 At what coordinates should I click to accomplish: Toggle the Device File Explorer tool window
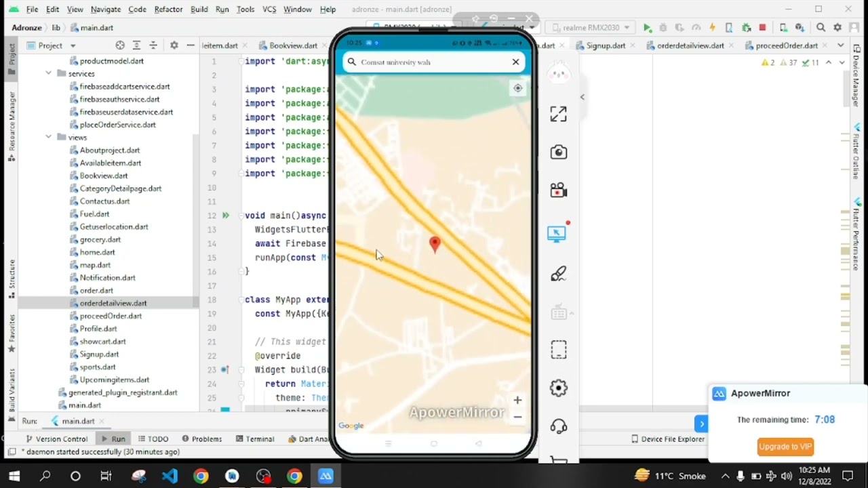[x=669, y=439]
